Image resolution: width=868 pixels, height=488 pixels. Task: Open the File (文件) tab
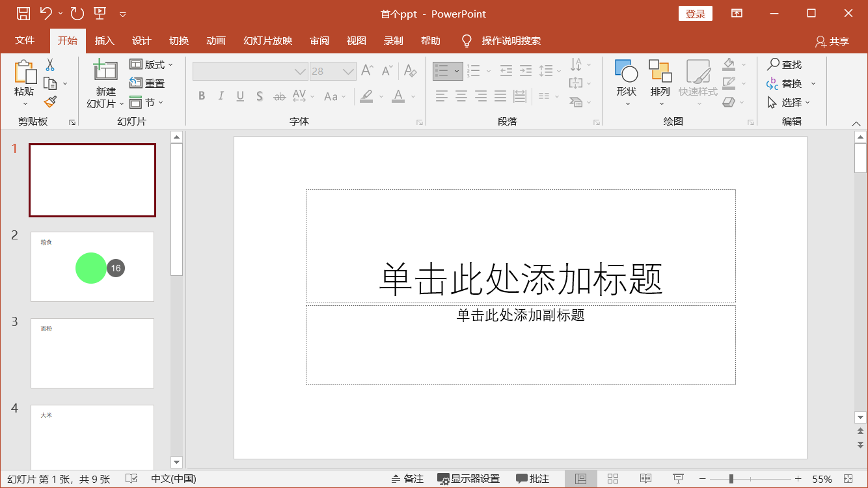click(25, 40)
